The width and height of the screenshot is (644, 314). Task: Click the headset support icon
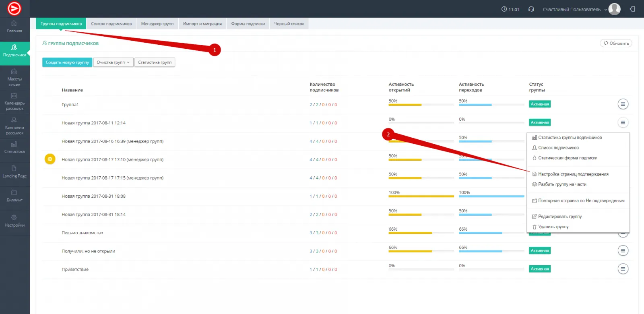tap(531, 9)
